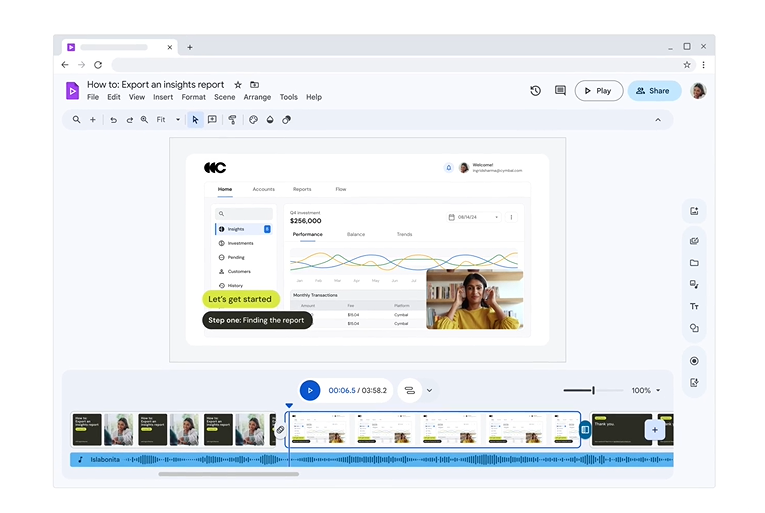
Task: Open version history clock icon
Action: tap(535, 91)
